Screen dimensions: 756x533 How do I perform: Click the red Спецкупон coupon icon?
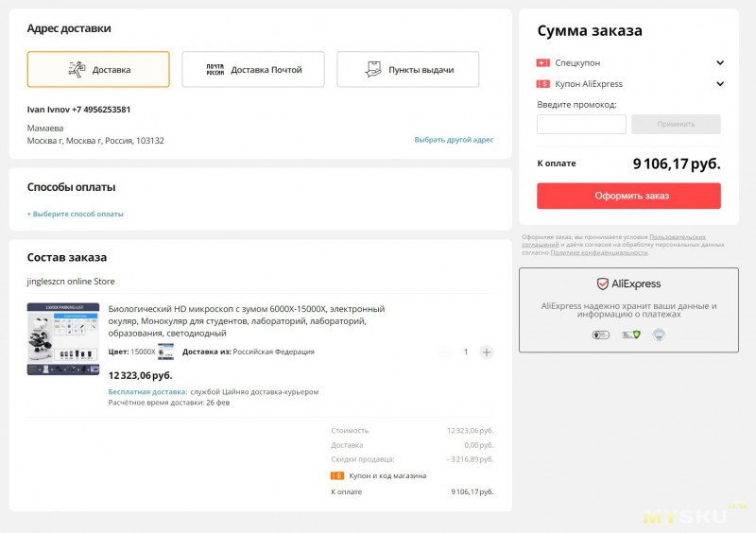coord(542,63)
